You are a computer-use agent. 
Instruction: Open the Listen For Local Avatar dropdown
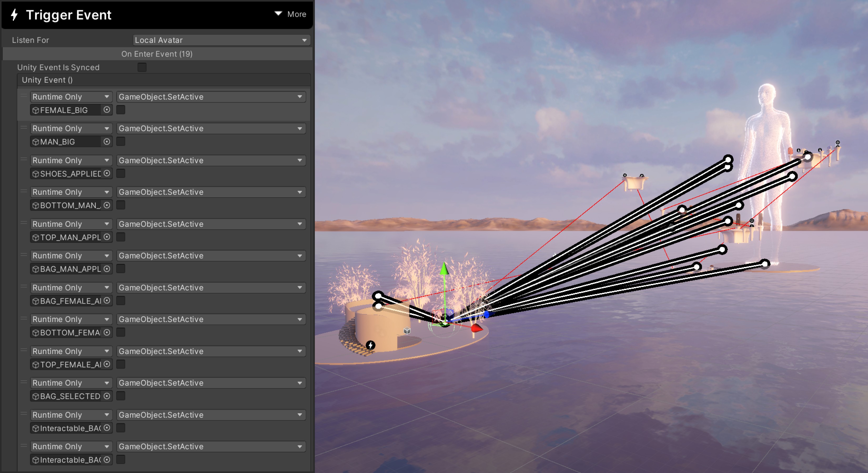click(x=221, y=40)
